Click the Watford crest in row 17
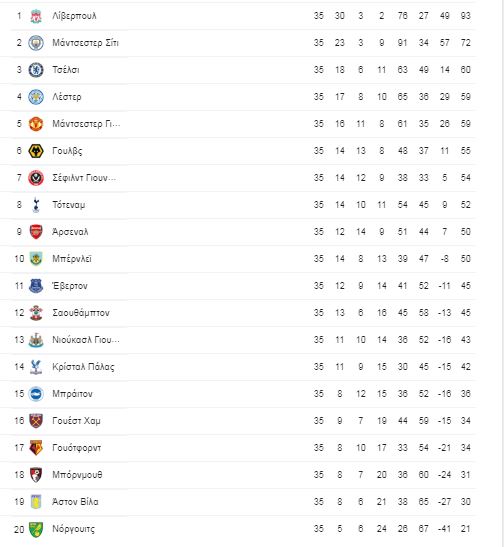This screenshot has height=547, width=504. pos(36,448)
